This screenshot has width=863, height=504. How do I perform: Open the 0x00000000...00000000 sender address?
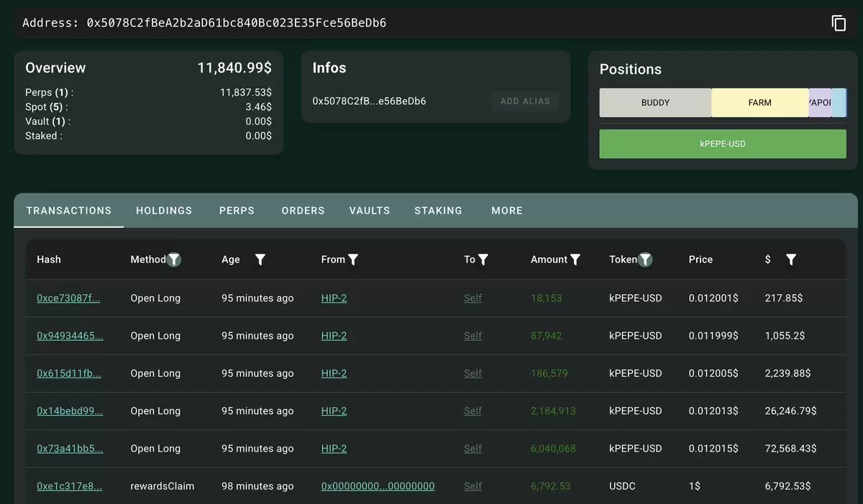coord(378,486)
